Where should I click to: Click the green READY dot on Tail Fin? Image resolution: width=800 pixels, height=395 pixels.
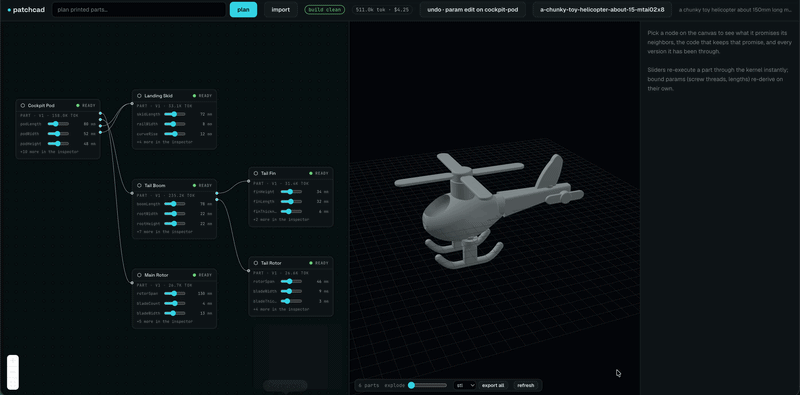coord(310,173)
